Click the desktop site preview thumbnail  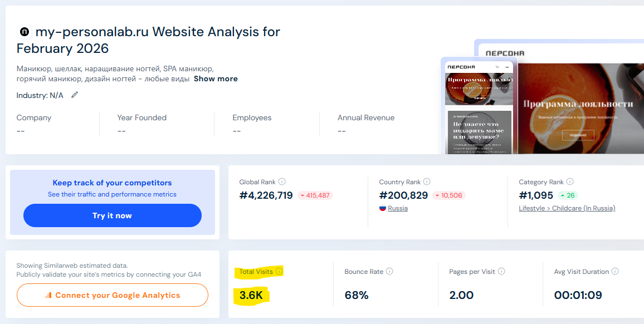pos(579,106)
